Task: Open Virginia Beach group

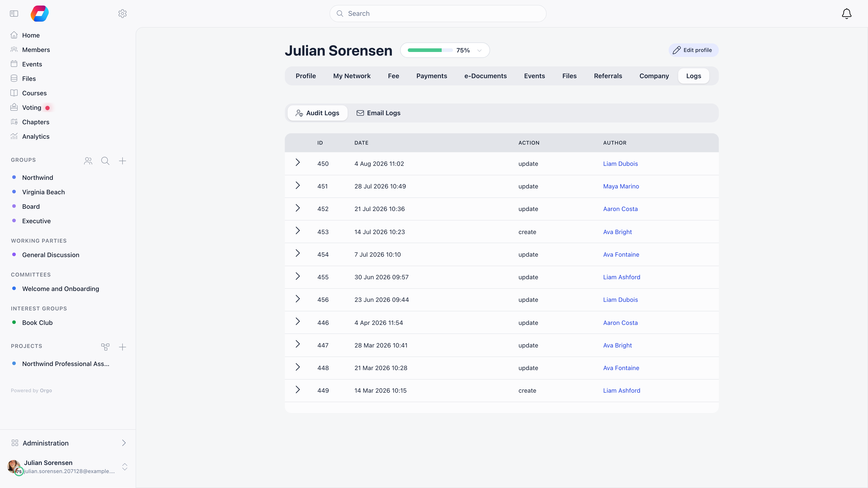Action: click(x=43, y=192)
